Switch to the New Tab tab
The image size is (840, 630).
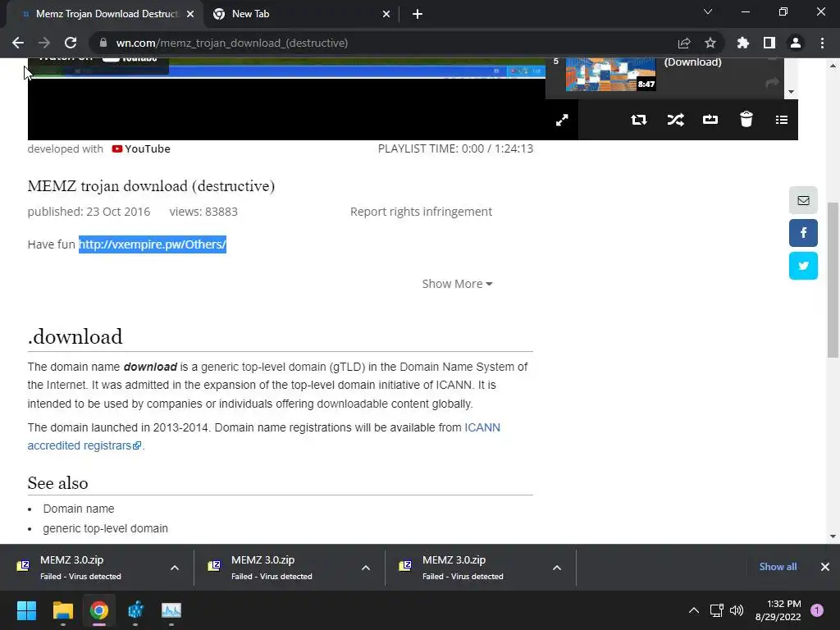coord(301,14)
